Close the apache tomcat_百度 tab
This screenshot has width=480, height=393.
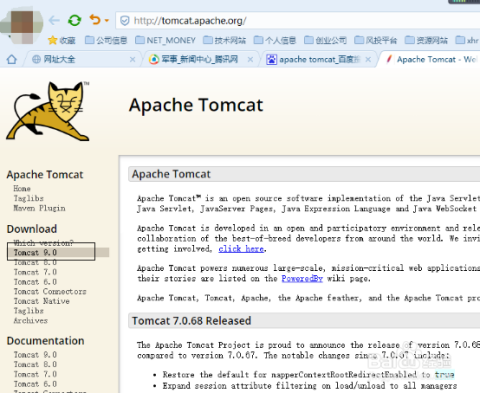[368, 60]
